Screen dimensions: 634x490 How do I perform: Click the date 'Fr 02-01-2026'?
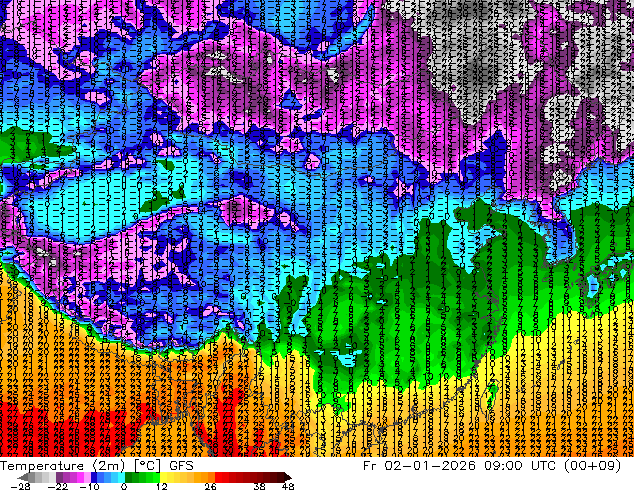click(419, 465)
